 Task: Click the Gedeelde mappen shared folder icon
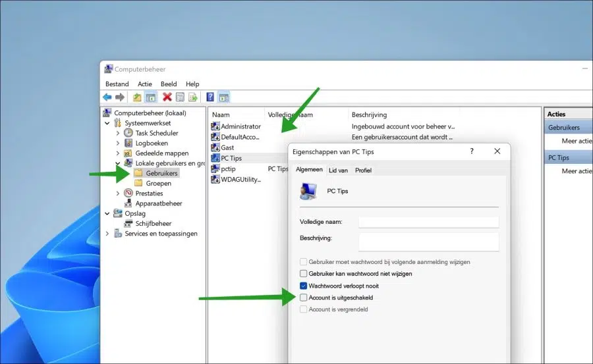point(128,153)
